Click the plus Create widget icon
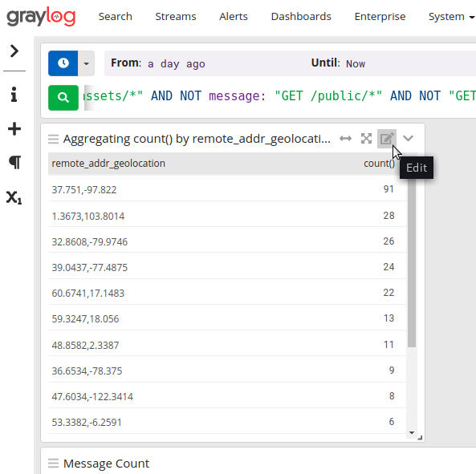The height and width of the screenshot is (474, 476). pyautogui.click(x=14, y=129)
